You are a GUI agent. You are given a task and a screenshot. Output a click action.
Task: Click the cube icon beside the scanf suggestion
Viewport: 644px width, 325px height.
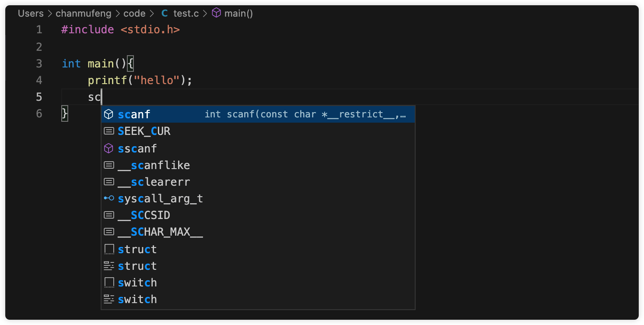click(108, 115)
